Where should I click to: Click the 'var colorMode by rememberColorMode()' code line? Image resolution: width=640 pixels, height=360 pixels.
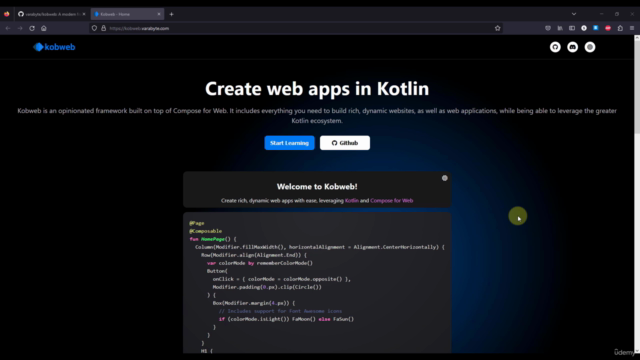coord(260,263)
